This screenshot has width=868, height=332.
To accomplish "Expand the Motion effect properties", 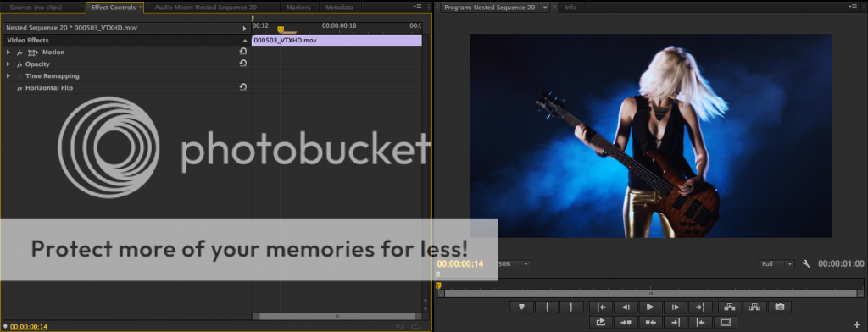I will pos(8,52).
